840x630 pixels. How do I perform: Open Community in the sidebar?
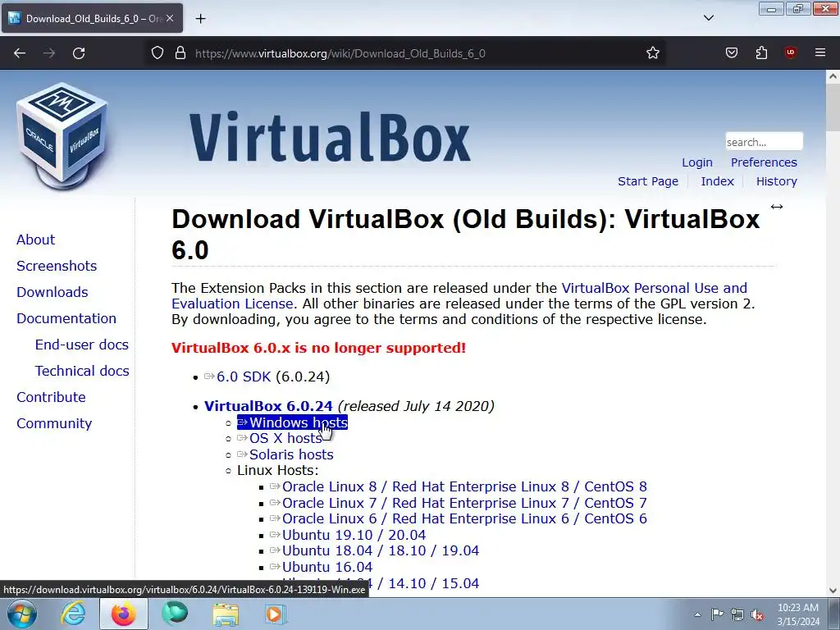click(54, 423)
